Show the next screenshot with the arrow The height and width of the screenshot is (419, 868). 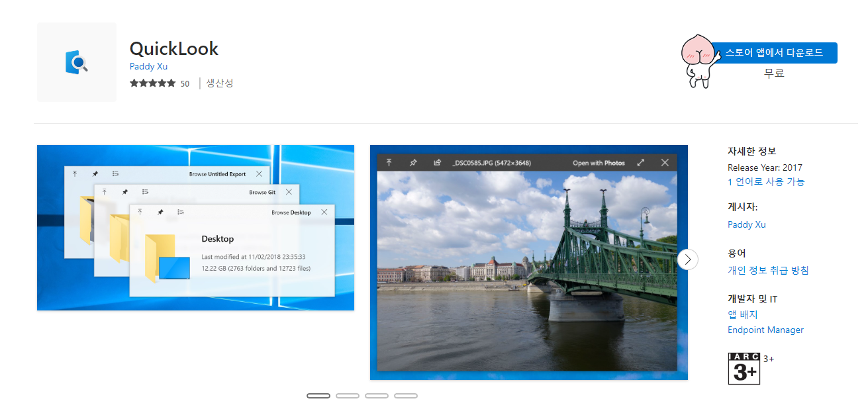[x=688, y=259]
